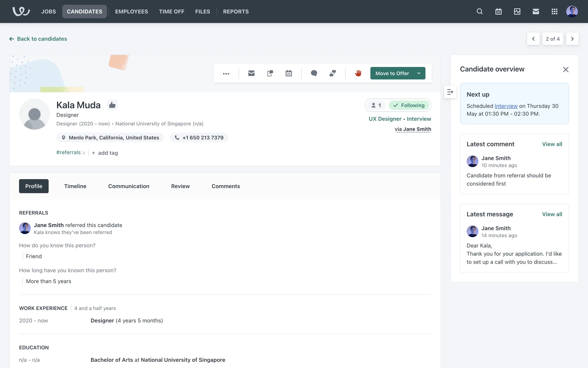
Task: Go to previous candidate chevron
Action: click(x=533, y=39)
